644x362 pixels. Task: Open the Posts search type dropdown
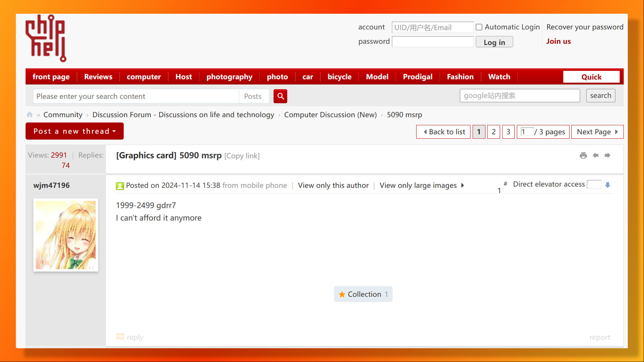[x=253, y=96]
